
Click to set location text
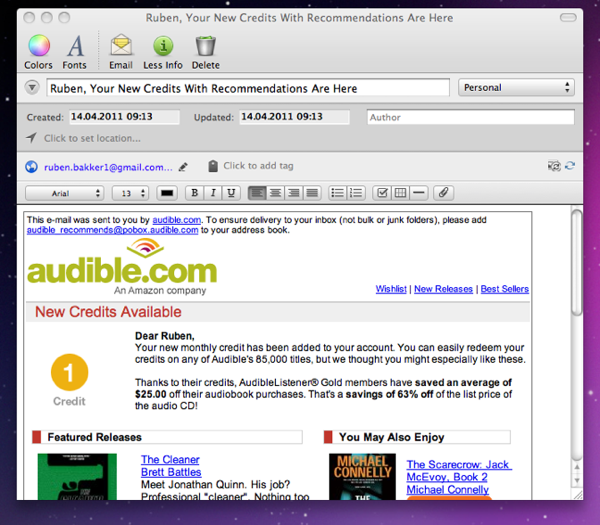92,138
